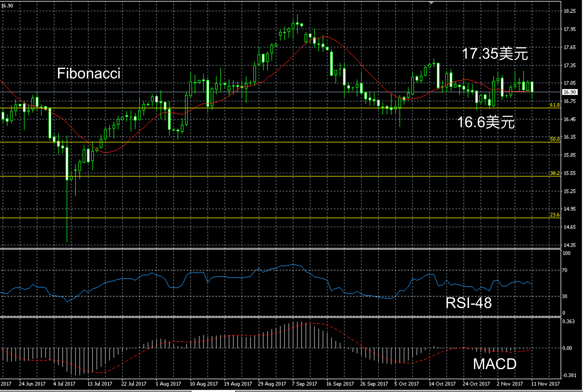
Task: Click the MACD 0.363 scale value
Action: [x=569, y=321]
